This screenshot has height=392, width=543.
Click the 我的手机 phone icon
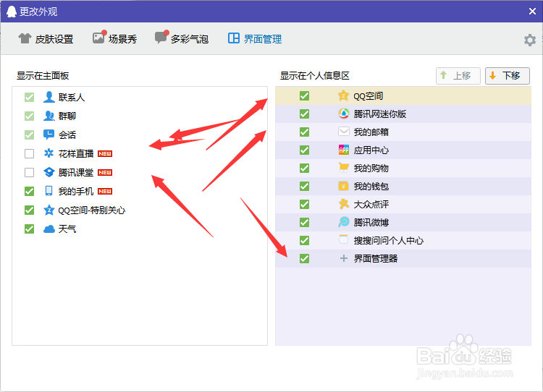[49, 191]
